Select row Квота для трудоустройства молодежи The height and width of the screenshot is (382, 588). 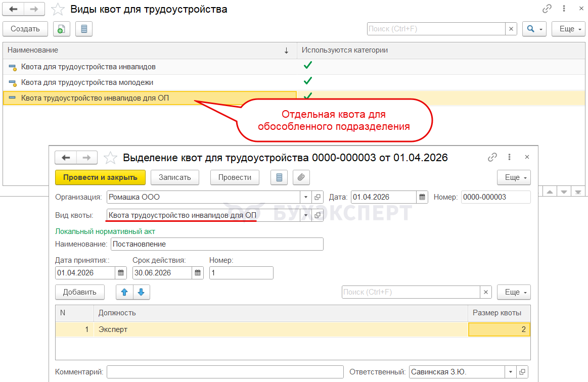tap(294, 82)
